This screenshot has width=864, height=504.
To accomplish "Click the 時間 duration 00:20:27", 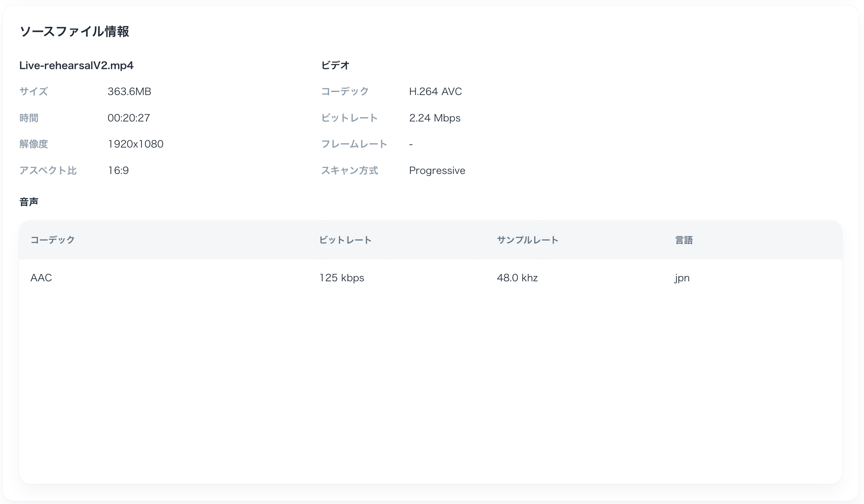I will (x=129, y=118).
